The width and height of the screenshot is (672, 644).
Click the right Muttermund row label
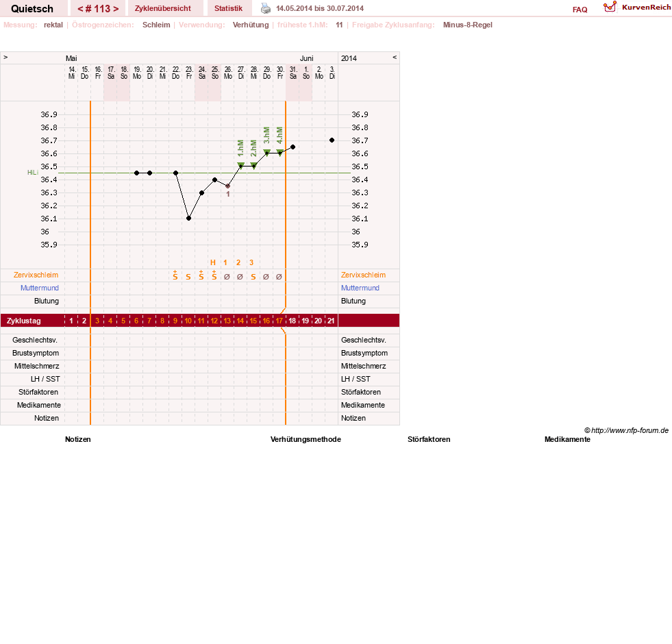[x=360, y=288]
